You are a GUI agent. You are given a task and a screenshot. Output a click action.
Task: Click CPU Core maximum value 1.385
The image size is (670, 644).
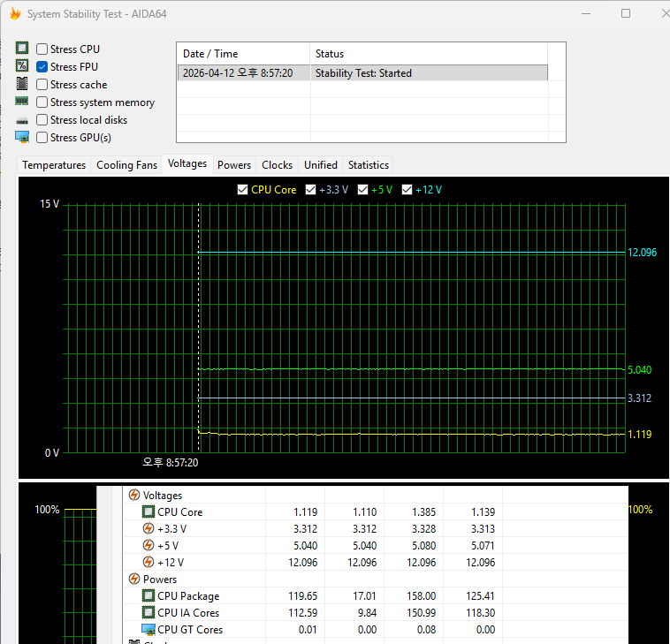point(423,512)
